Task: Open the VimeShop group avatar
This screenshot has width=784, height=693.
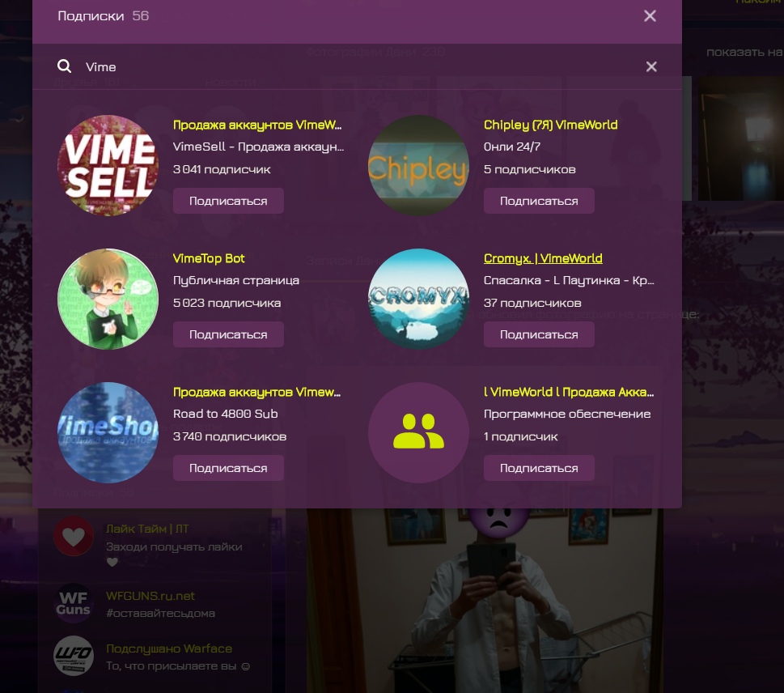Action: (x=108, y=432)
